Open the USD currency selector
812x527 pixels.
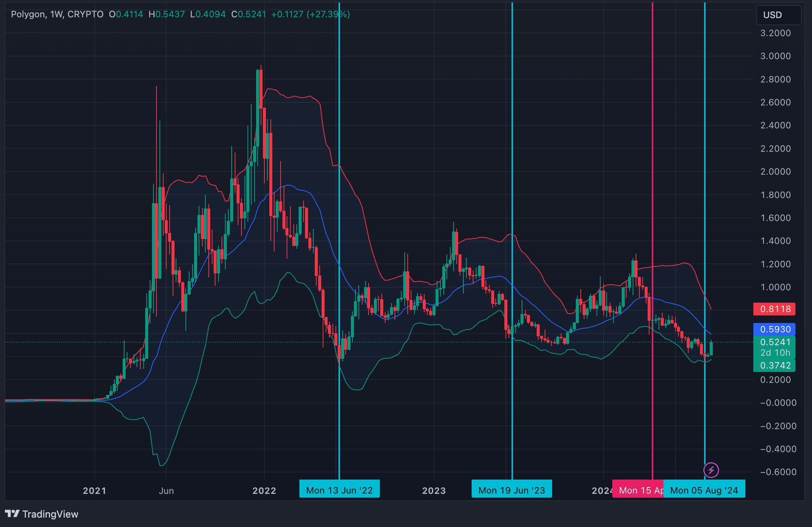(x=779, y=15)
